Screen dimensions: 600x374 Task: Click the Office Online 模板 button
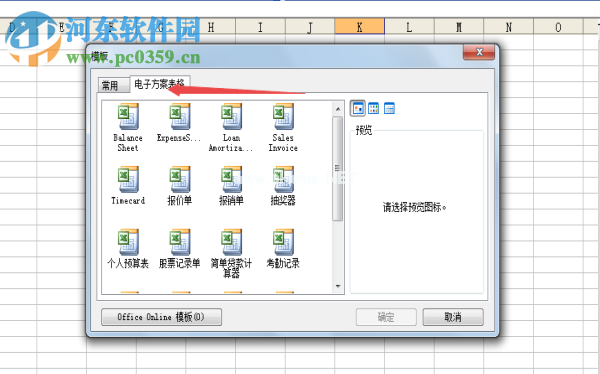tap(161, 317)
